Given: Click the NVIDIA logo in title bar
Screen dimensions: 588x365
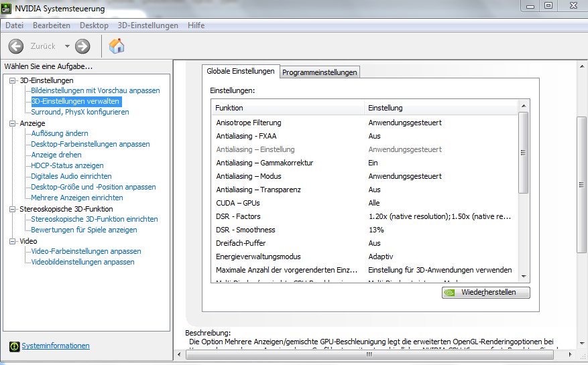Looking at the screenshot, I should point(7,8).
